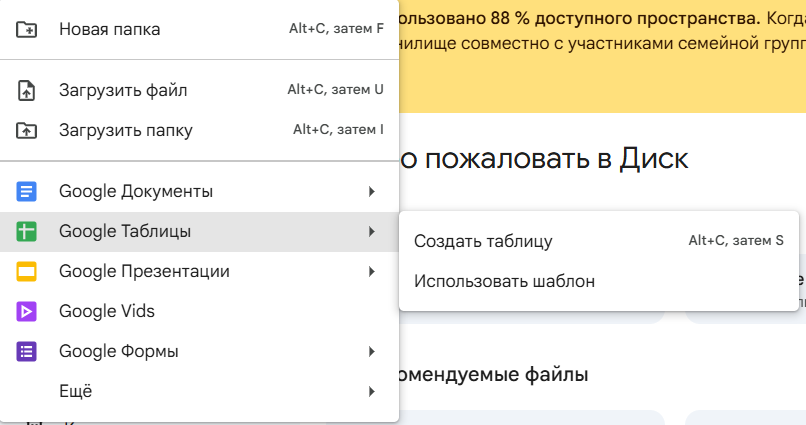Screen dimensions: 806x425
Task: Expand the Google Документы submenu arrow
Action: (x=372, y=192)
